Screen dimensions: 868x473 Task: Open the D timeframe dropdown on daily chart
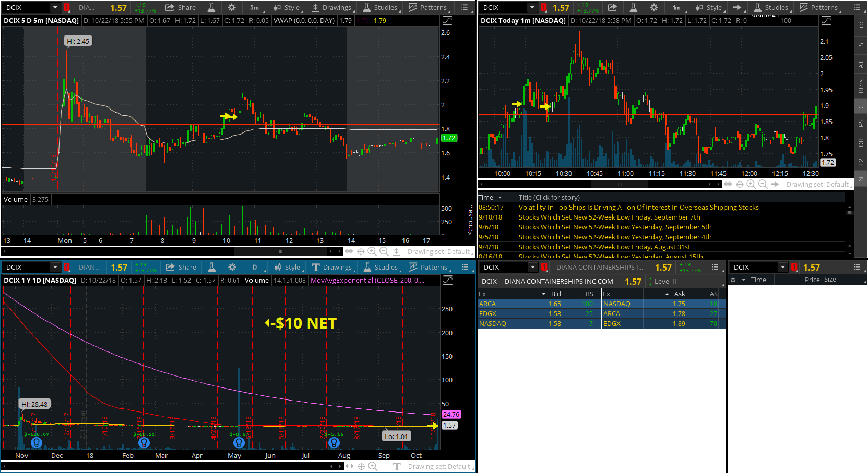tap(256, 267)
